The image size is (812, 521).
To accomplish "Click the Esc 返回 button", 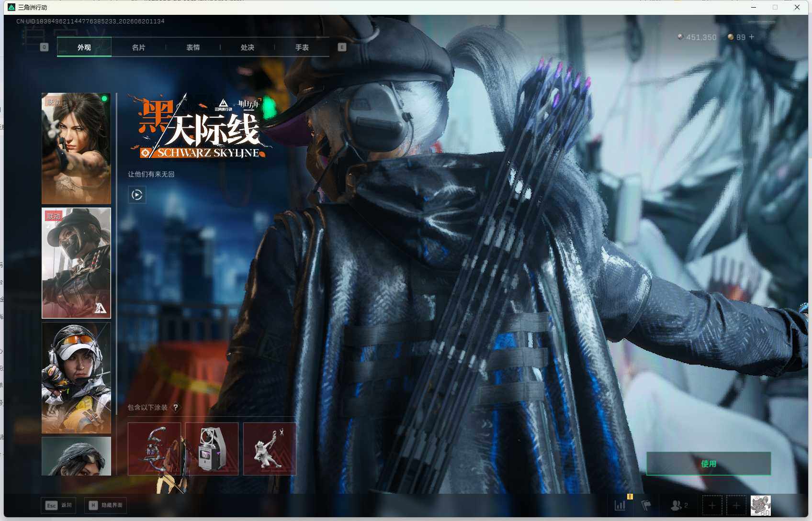I will (x=59, y=505).
